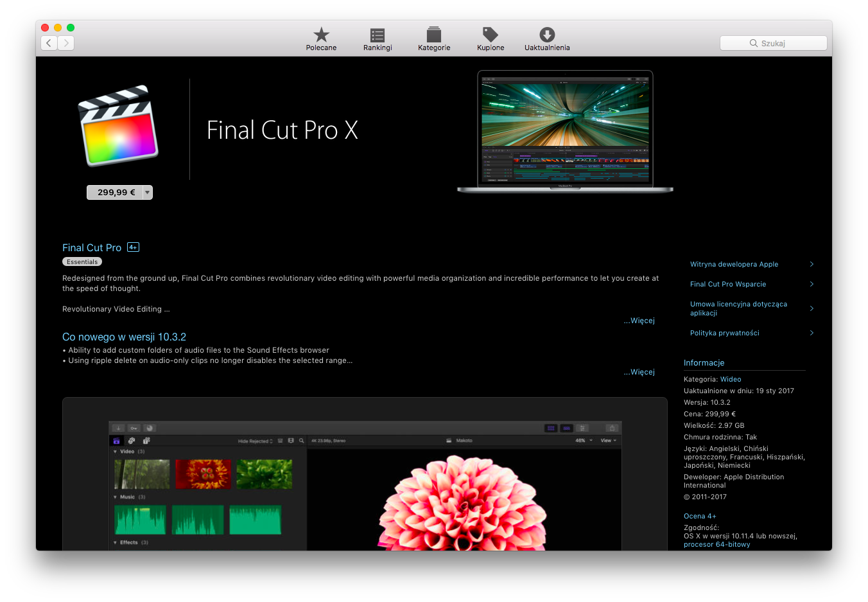Screen dimensions: 868x602
Task: Click the red flower video thumbnail in screenshot
Action: point(203,474)
